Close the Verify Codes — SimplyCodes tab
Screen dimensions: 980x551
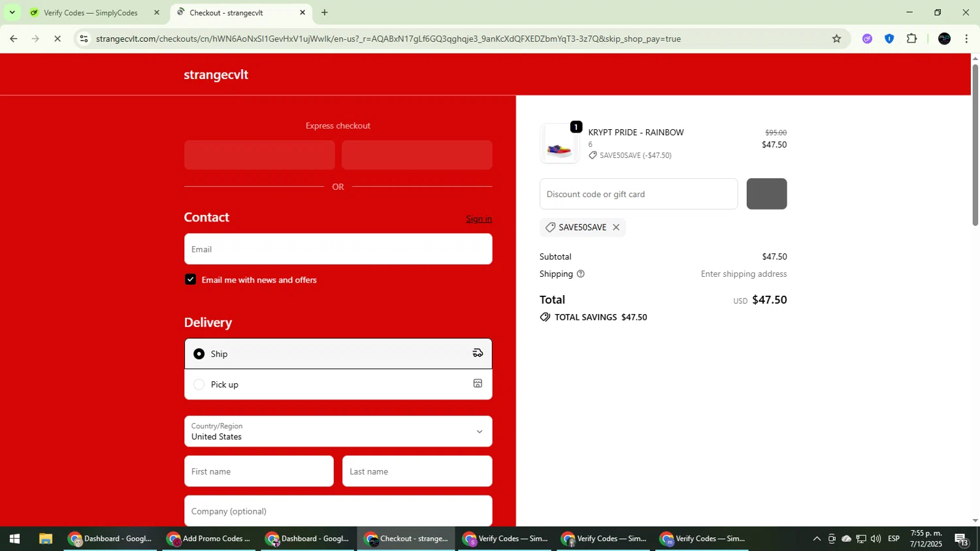tap(156, 12)
